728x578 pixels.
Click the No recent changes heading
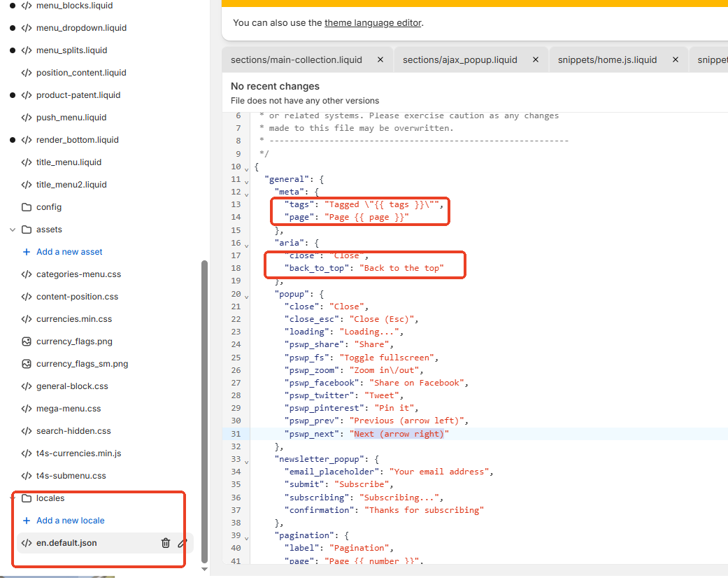[x=275, y=87]
